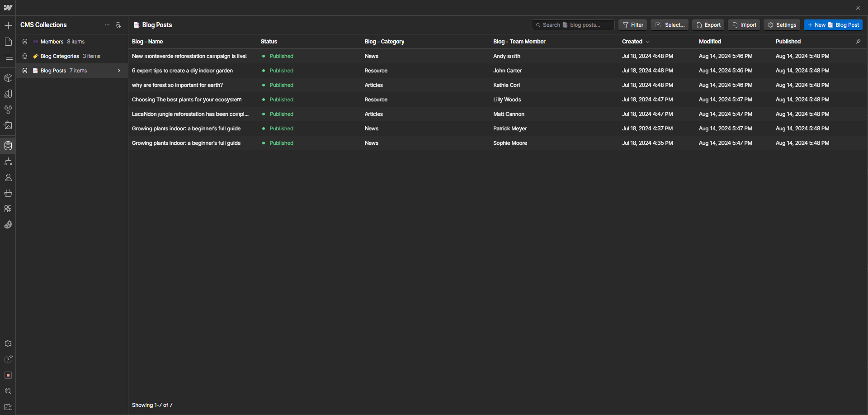This screenshot has width=868, height=415.
Task: Select Blog Categories collection
Action: (x=72, y=56)
